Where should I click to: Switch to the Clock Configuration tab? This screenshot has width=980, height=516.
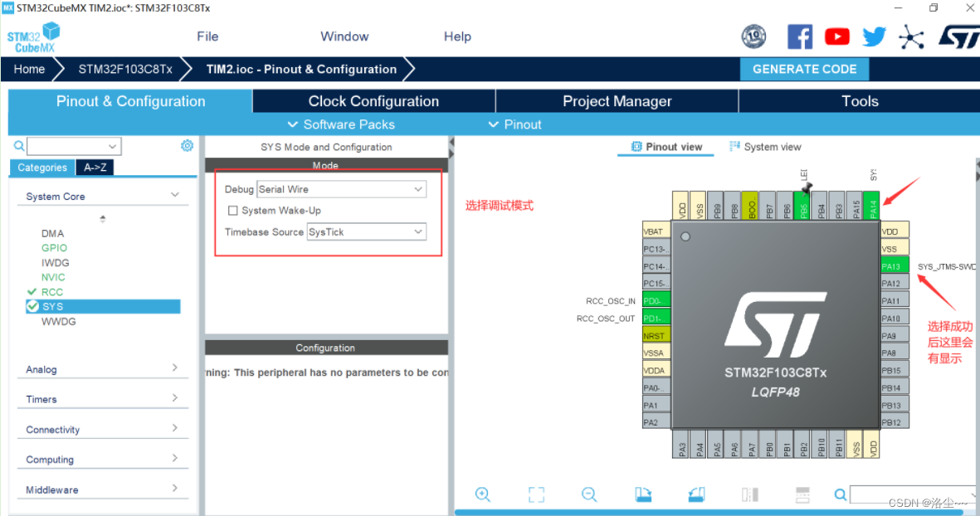373,101
